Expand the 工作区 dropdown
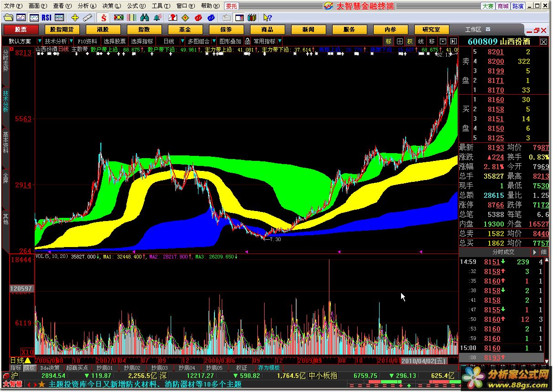Viewport: 553px width, 392px height. pyautogui.click(x=488, y=29)
